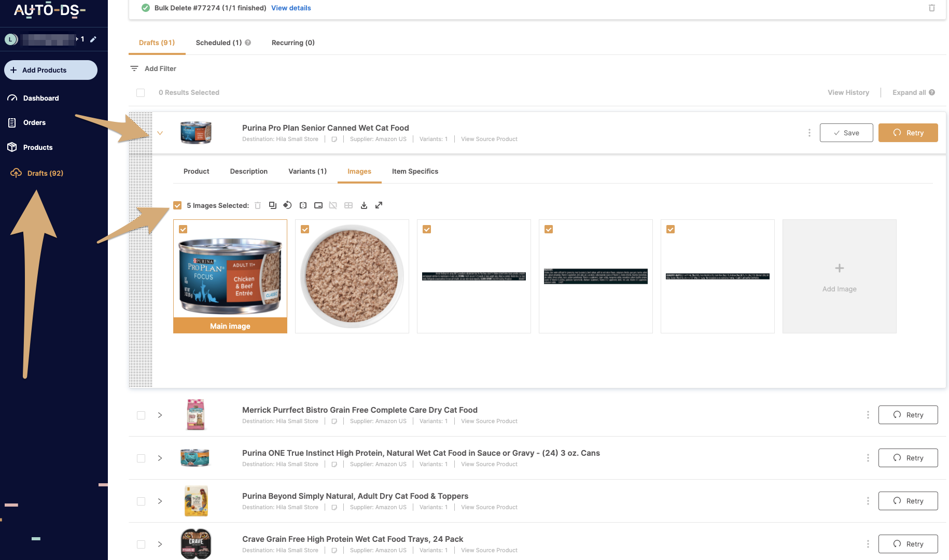Click View History link
The width and height of the screenshot is (949, 560).
(848, 92)
